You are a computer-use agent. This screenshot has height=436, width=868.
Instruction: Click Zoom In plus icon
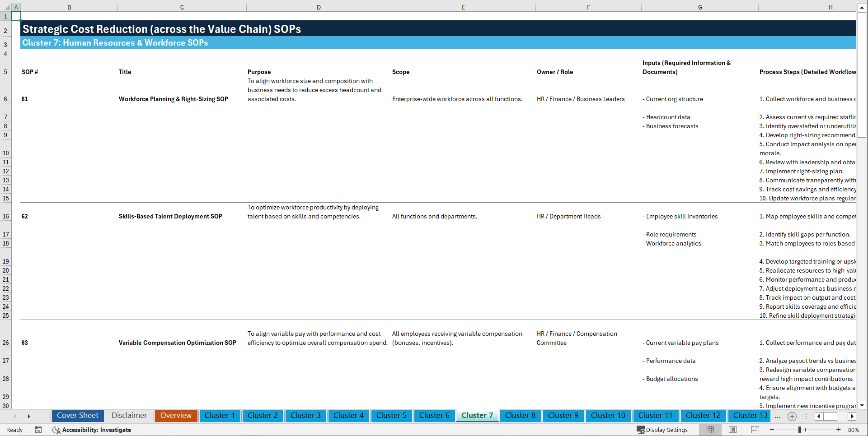pos(839,430)
